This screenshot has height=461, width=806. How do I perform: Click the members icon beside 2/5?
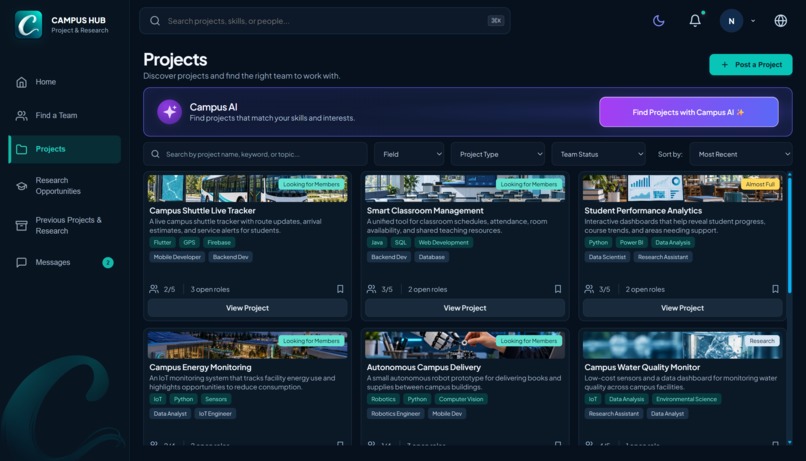coord(154,289)
